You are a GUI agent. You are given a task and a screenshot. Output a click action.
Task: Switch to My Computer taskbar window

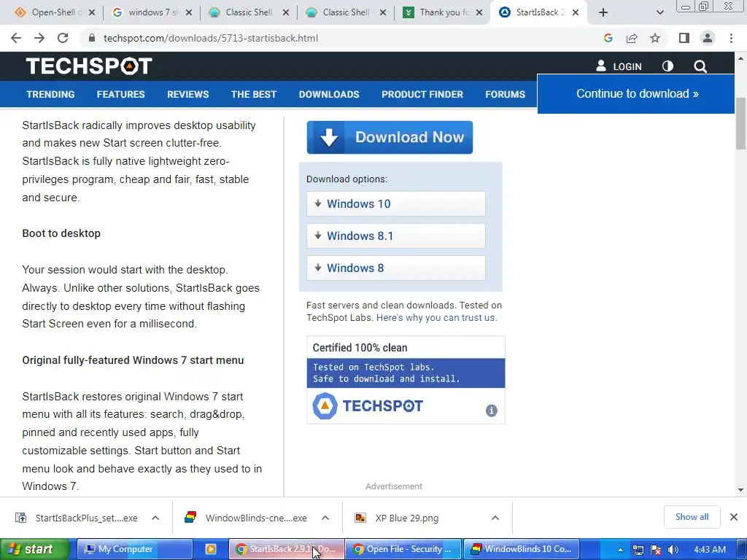(x=134, y=549)
